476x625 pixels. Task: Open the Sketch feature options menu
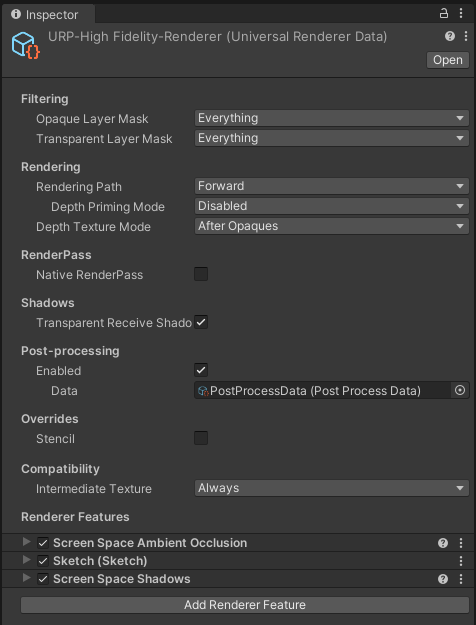click(x=461, y=561)
